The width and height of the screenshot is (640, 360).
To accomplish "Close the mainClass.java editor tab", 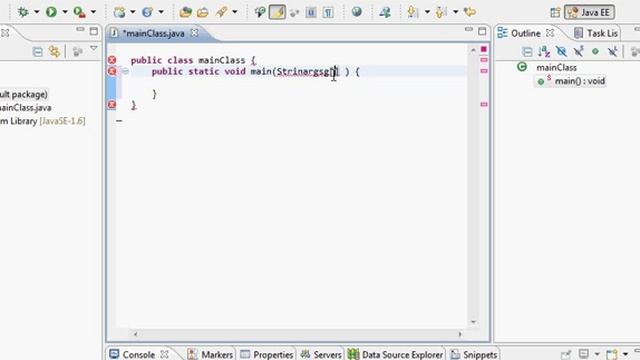I will click(x=195, y=33).
